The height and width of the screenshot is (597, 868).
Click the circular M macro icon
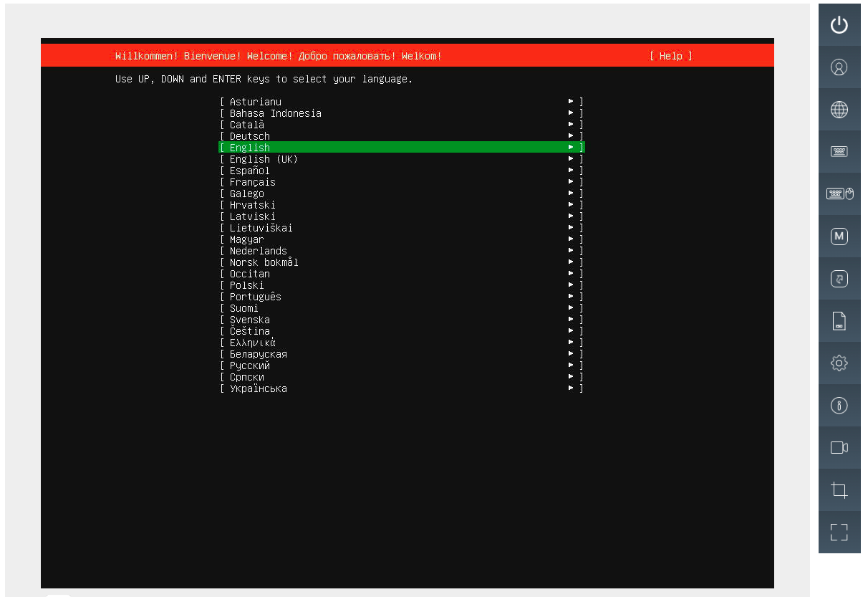point(839,236)
